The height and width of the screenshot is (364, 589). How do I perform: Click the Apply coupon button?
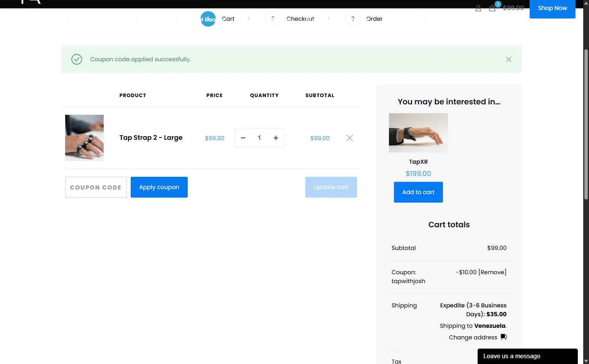click(x=159, y=187)
